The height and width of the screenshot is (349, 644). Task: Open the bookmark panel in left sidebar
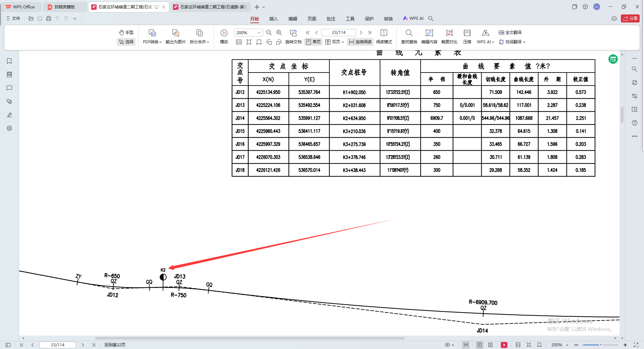[x=9, y=61]
